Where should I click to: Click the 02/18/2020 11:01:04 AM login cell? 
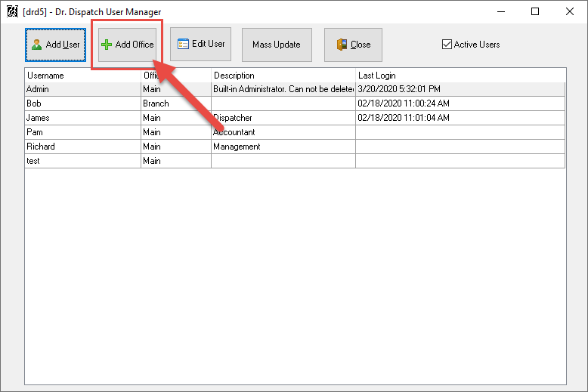click(460, 118)
